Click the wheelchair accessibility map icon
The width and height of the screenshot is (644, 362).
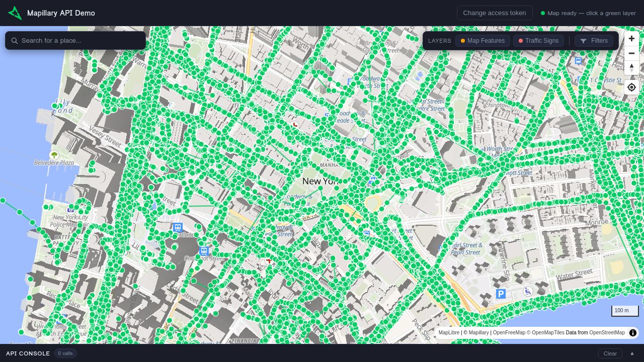click(x=528, y=291)
